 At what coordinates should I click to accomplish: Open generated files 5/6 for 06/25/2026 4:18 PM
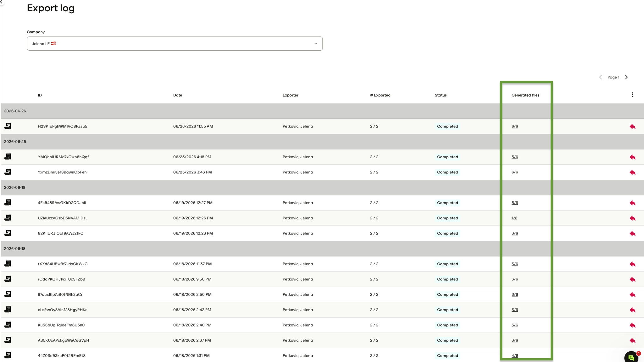pos(515,157)
